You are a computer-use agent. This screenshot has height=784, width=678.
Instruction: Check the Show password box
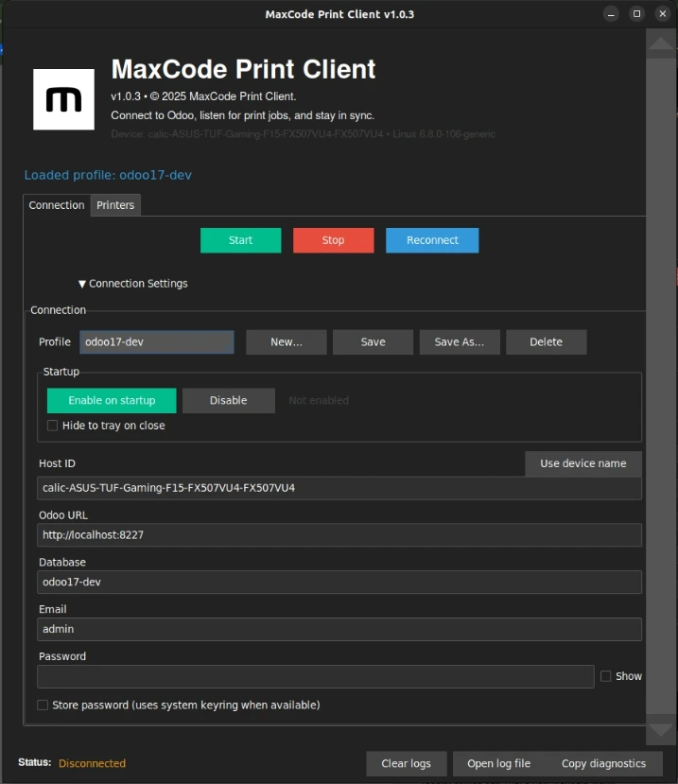[x=606, y=676]
